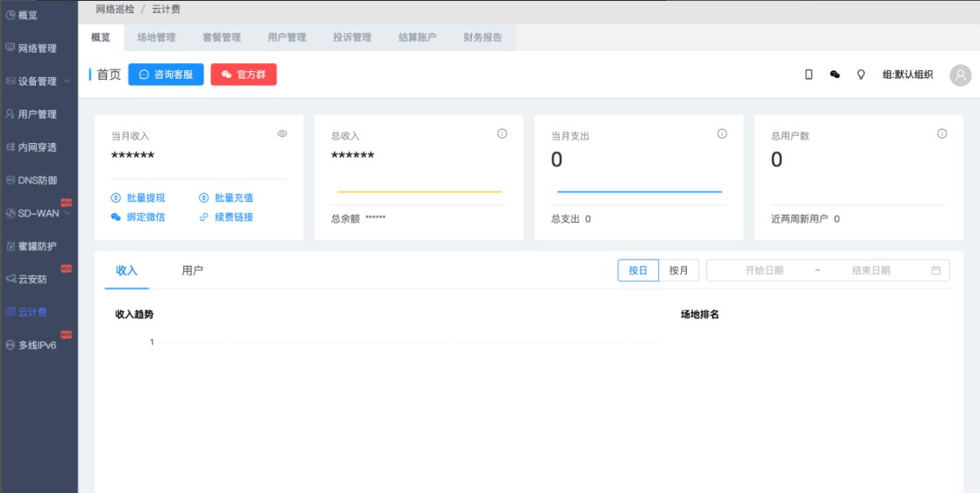Image resolution: width=980 pixels, height=493 pixels.
Task: Click the 近两周新用户 label
Action: tap(800, 218)
